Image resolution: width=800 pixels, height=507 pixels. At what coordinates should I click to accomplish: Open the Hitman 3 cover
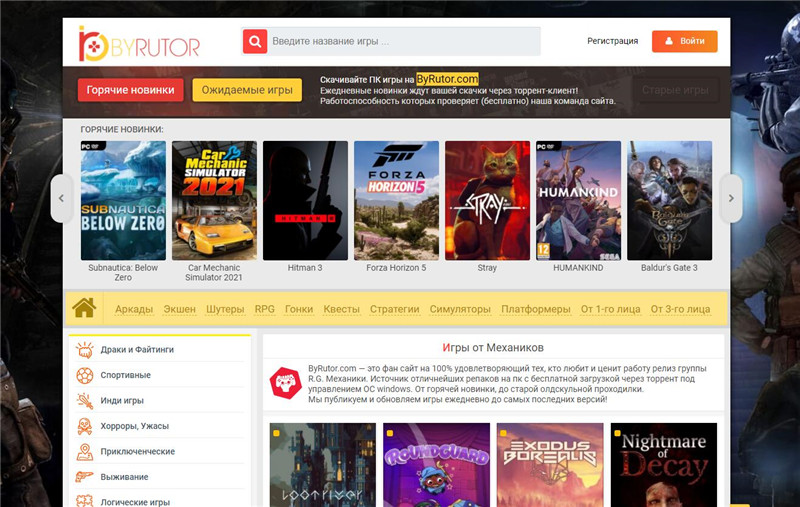tap(305, 200)
